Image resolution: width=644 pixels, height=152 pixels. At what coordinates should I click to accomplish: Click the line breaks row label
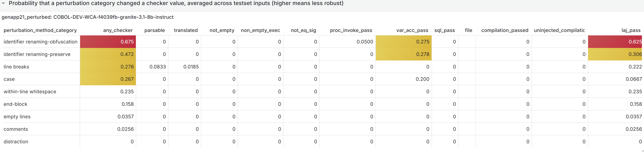pos(16,67)
